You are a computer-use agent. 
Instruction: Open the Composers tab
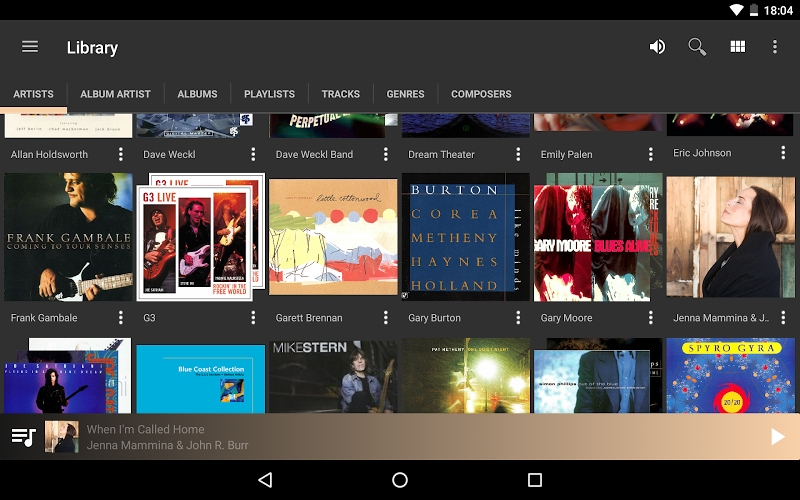click(481, 94)
